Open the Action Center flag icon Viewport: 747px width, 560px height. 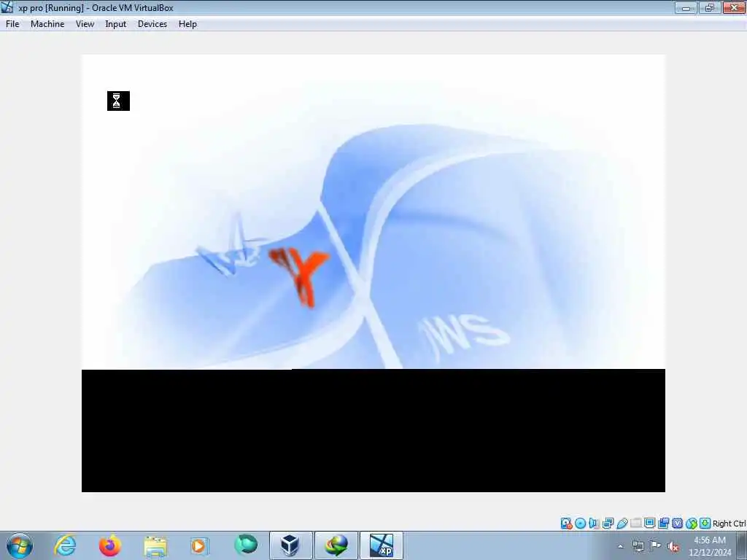point(656,546)
